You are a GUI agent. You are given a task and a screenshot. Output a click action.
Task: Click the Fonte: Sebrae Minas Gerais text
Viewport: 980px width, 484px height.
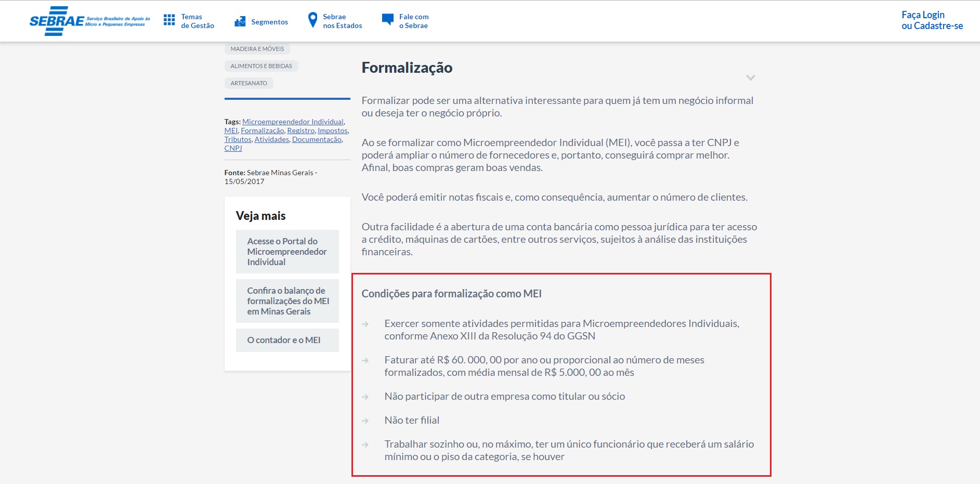tap(271, 177)
